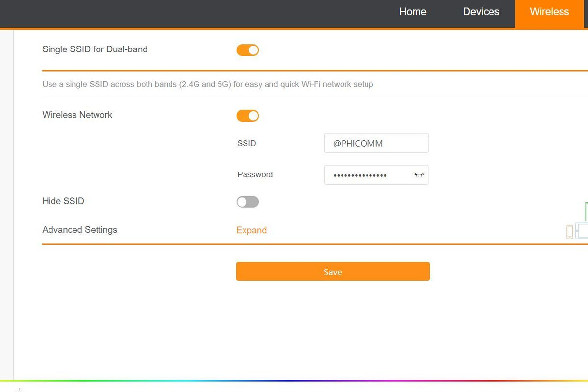The width and height of the screenshot is (588, 392).
Task: Click the phone device icon
Action: pyautogui.click(x=570, y=232)
